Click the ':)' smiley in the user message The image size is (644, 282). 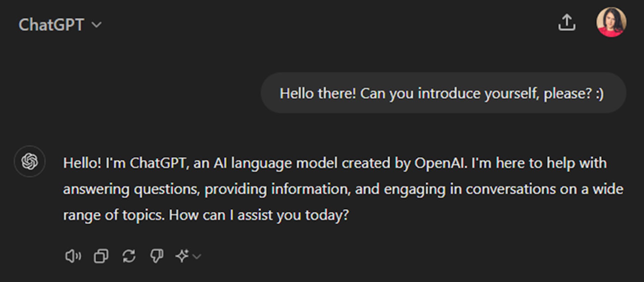click(600, 94)
